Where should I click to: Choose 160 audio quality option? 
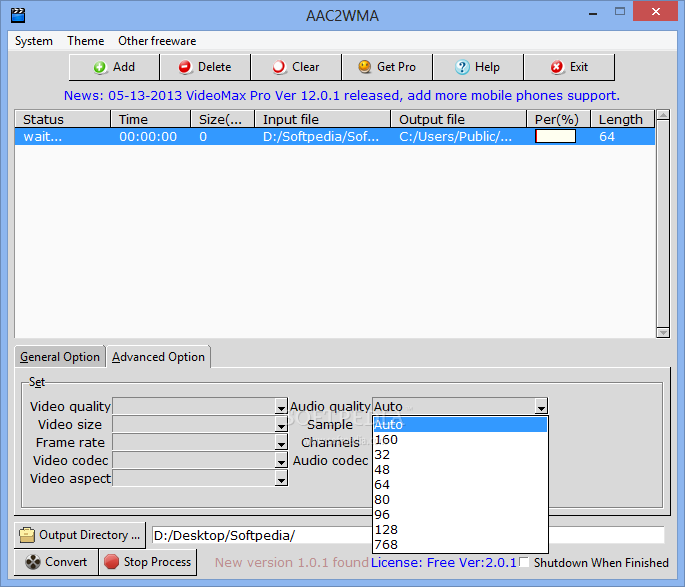pos(460,440)
